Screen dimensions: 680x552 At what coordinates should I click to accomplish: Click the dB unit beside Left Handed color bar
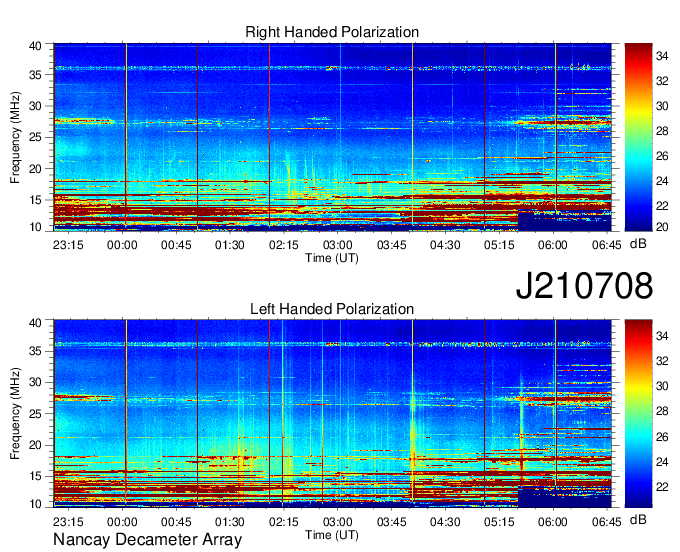638,519
